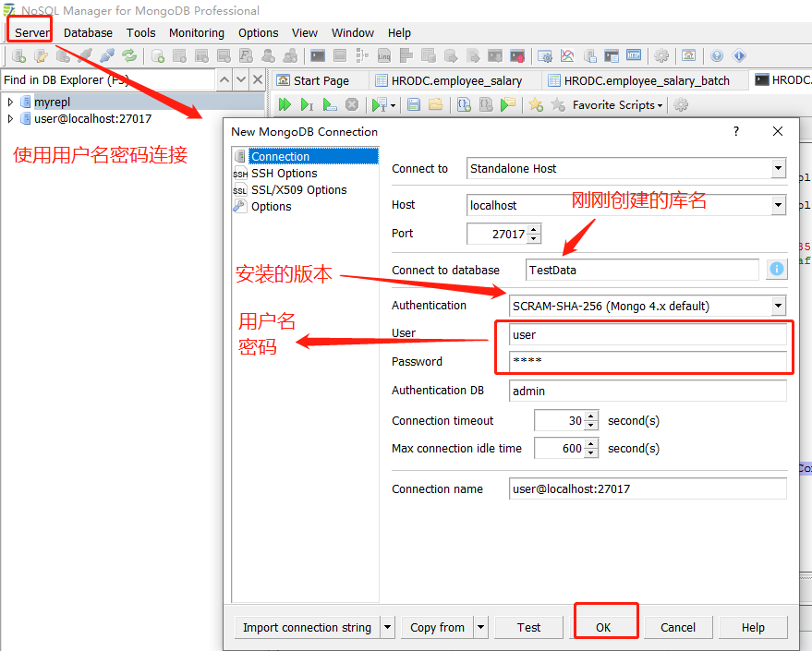812x651 pixels.
Task: Click the create user person icon
Action: click(x=268, y=55)
